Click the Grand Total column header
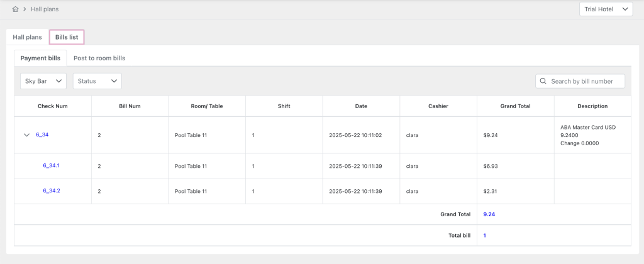 pyautogui.click(x=515, y=106)
